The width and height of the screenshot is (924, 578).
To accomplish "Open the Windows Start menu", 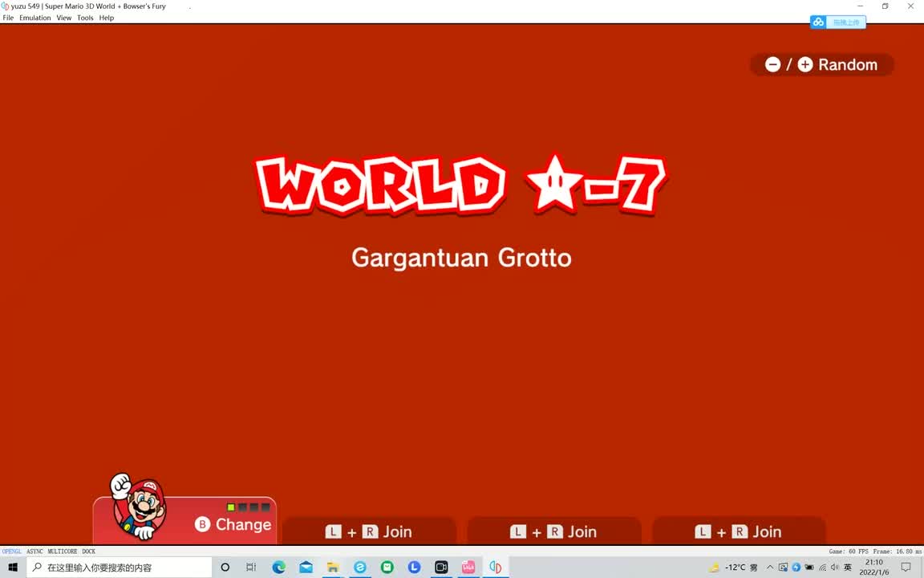I will tap(13, 568).
